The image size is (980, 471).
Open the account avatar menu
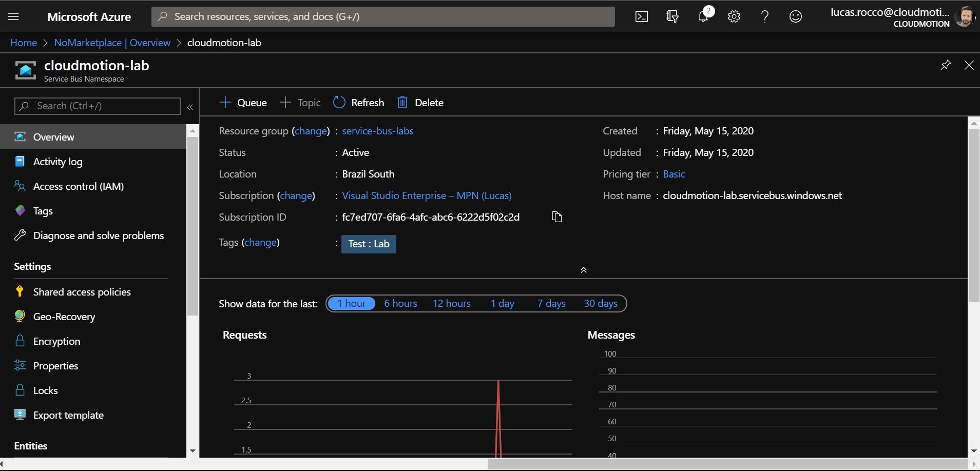pyautogui.click(x=965, y=16)
